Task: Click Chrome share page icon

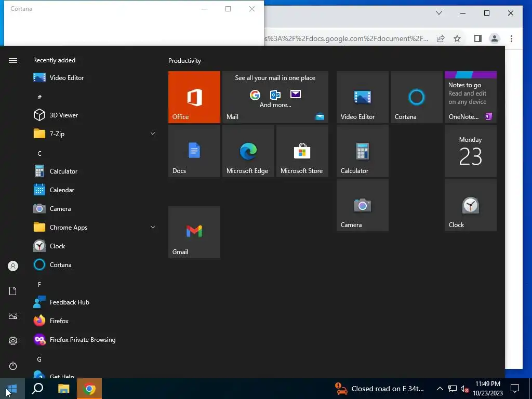Action: point(441,38)
